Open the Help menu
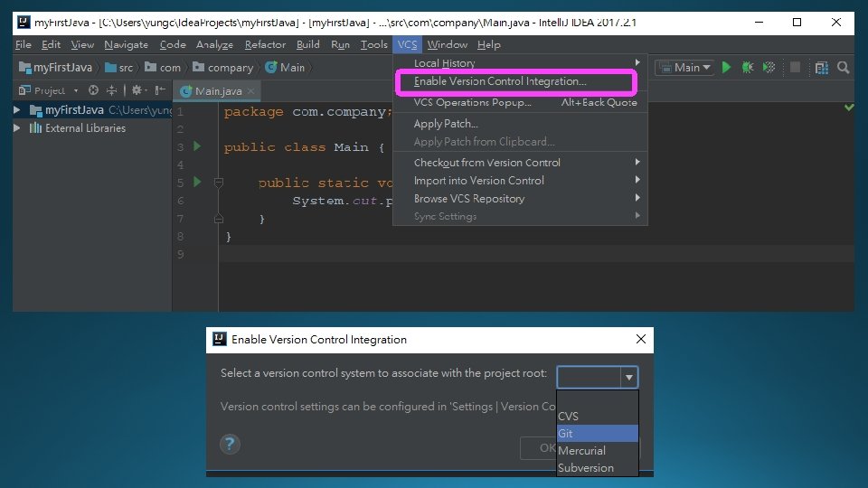 click(x=488, y=44)
